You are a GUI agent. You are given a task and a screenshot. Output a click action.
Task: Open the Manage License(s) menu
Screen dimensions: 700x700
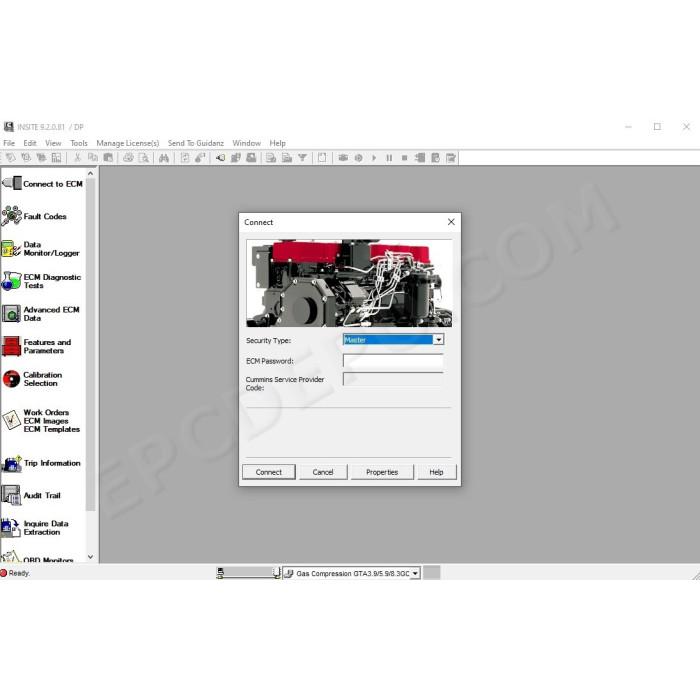128,143
